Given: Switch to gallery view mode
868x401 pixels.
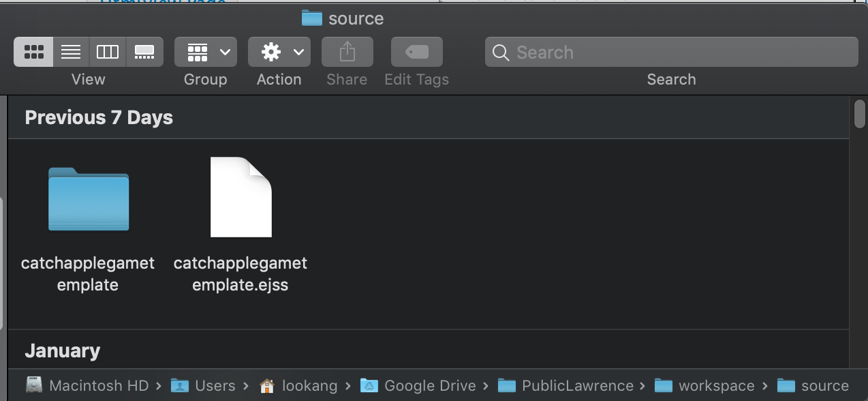Looking at the screenshot, I should tap(144, 52).
